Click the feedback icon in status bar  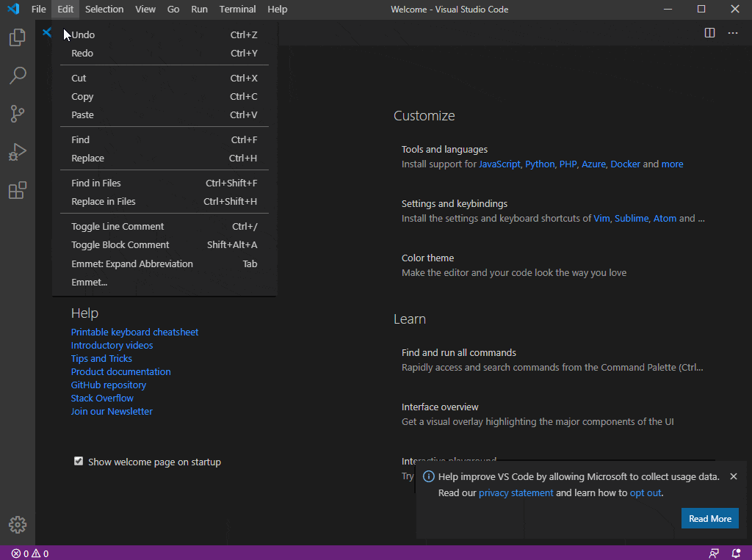(x=714, y=553)
